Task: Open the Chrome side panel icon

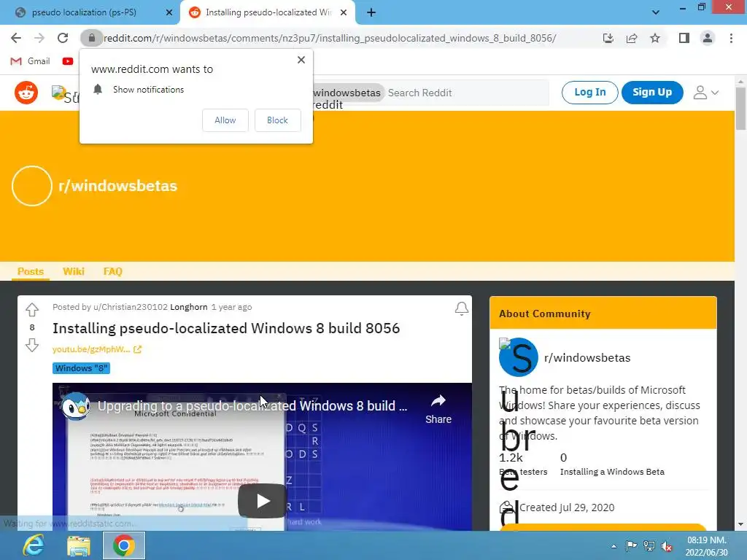Action: point(684,38)
